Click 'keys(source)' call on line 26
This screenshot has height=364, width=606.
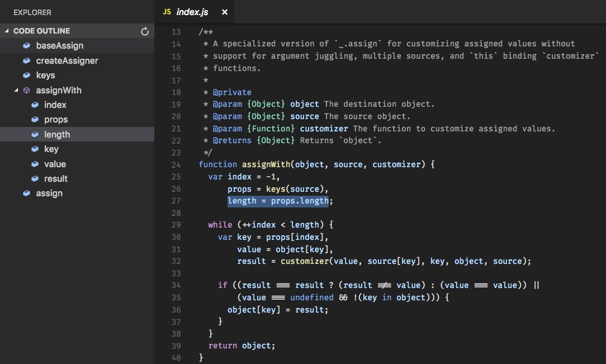(x=295, y=189)
